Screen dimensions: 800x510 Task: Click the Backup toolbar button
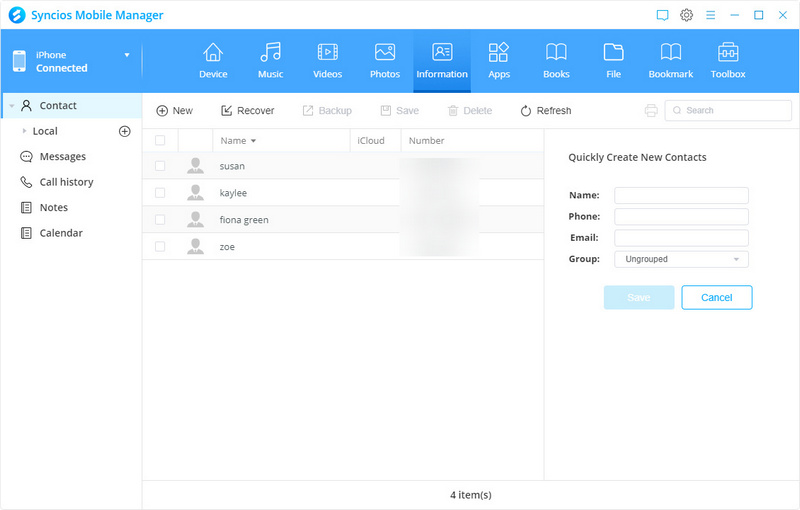coord(327,111)
